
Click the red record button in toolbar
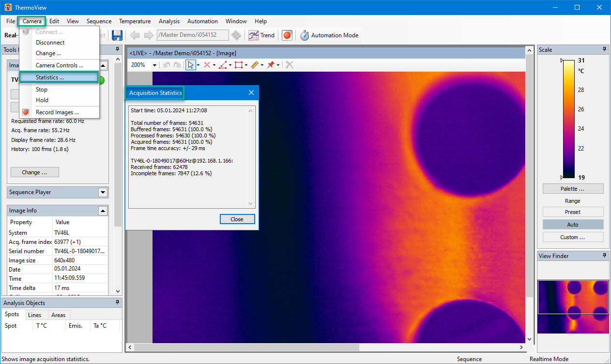287,35
